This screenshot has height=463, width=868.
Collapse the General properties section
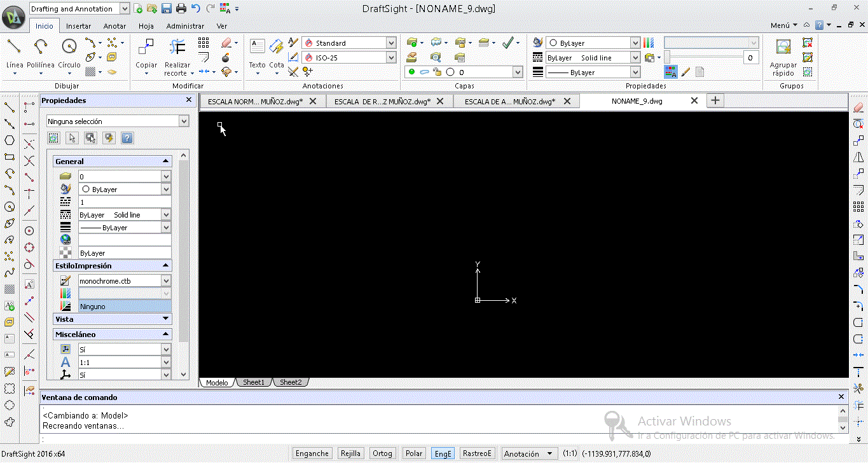coord(165,162)
